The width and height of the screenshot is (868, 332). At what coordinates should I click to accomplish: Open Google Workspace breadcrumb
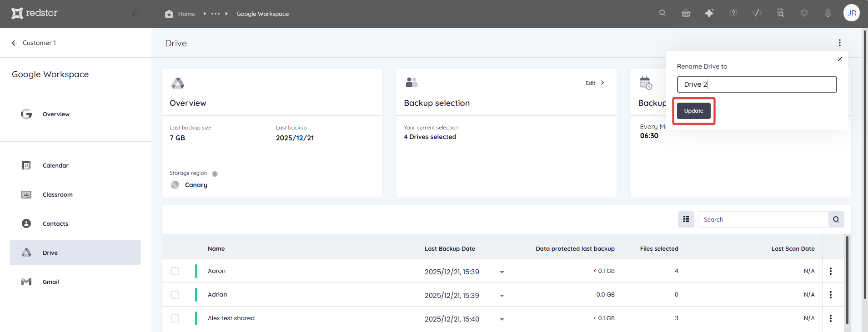[x=262, y=14]
